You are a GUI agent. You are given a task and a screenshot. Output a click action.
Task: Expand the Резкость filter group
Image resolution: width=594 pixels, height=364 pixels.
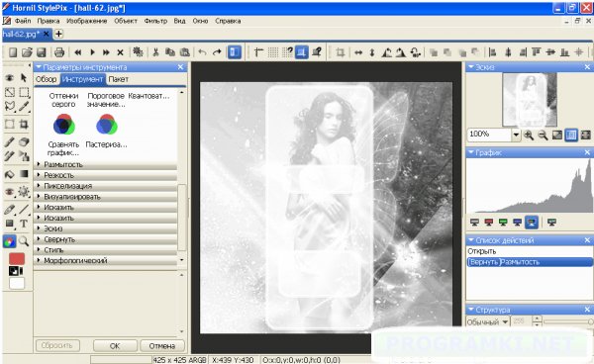[x=105, y=175]
